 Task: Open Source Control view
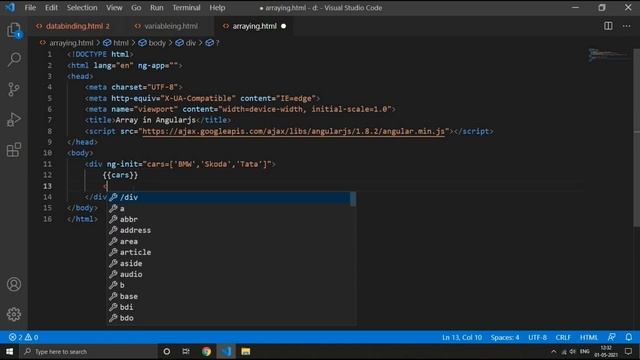[14, 89]
